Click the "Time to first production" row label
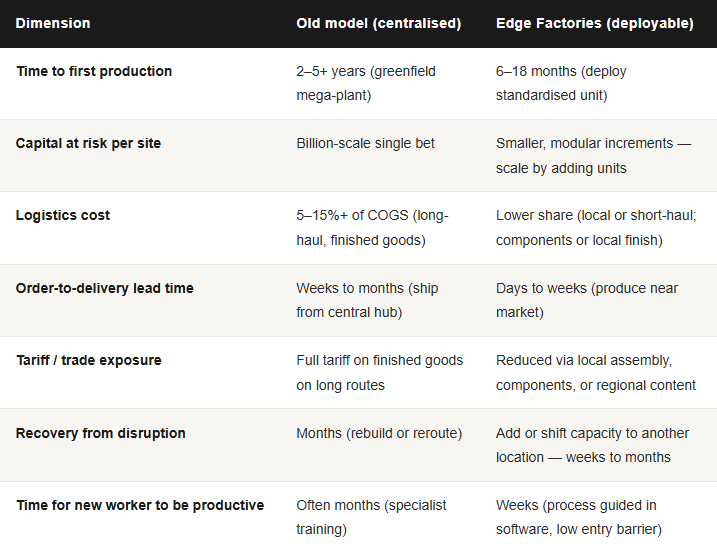 pyautogui.click(x=94, y=71)
